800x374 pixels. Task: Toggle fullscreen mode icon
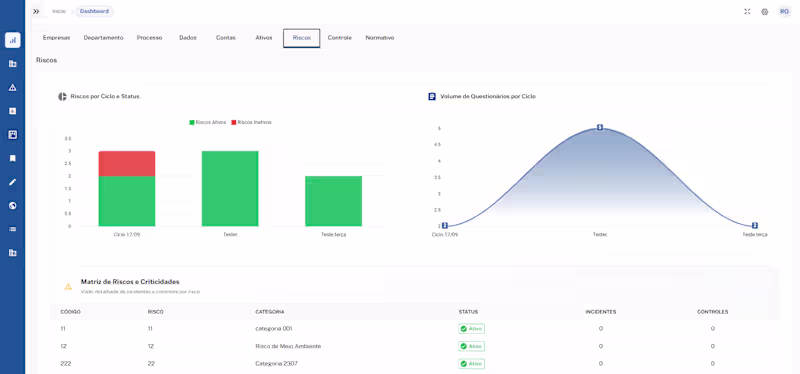pos(747,11)
